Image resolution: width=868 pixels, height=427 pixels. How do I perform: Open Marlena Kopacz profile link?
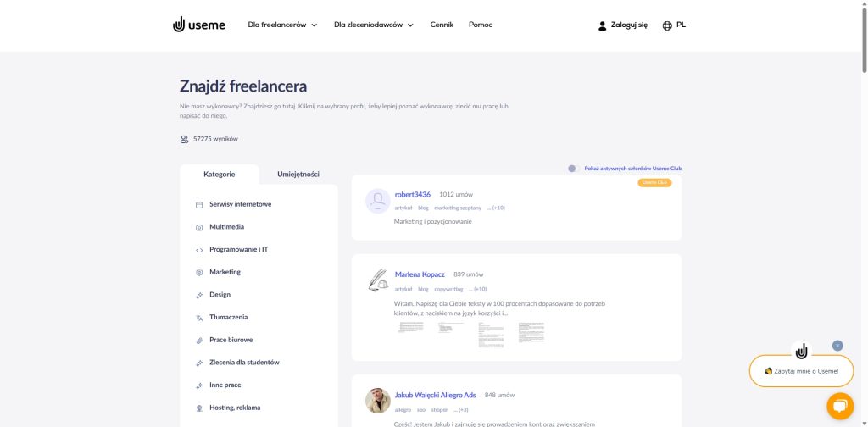point(420,274)
